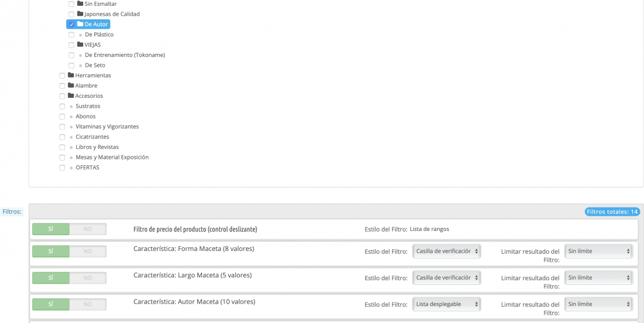Tick the OFERTAS category checkbox

tap(62, 168)
